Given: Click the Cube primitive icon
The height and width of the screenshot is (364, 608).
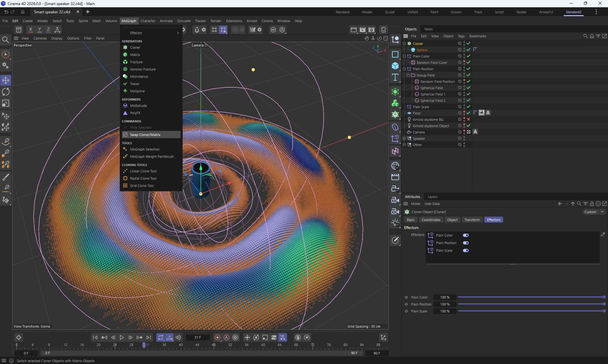Looking at the screenshot, I should click(x=395, y=66).
